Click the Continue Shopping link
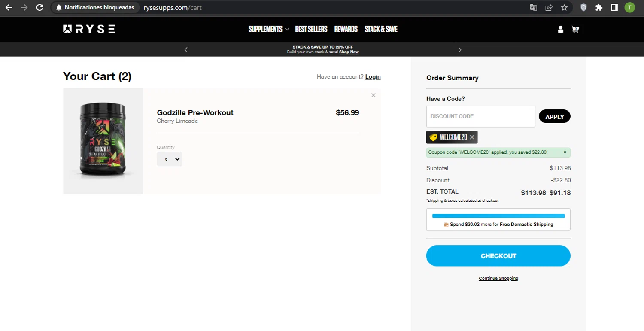 [x=498, y=279]
